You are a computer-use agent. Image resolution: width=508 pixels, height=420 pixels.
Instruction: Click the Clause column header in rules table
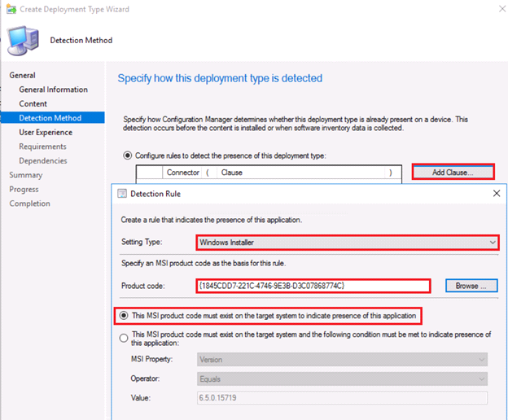click(x=232, y=173)
